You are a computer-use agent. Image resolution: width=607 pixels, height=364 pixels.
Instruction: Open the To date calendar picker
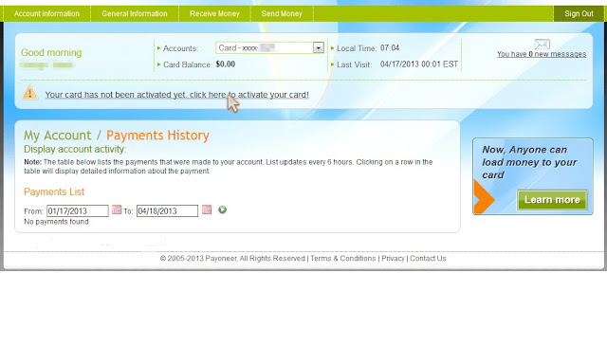[x=207, y=209]
